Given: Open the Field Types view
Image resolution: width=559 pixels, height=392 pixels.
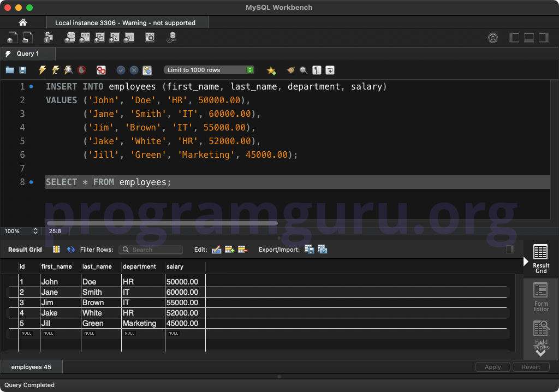Looking at the screenshot, I should [540, 335].
